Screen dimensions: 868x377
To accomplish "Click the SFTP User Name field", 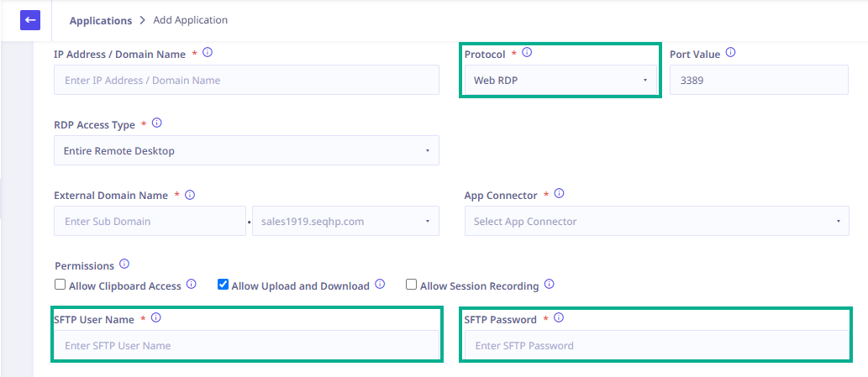I will tap(246, 345).
